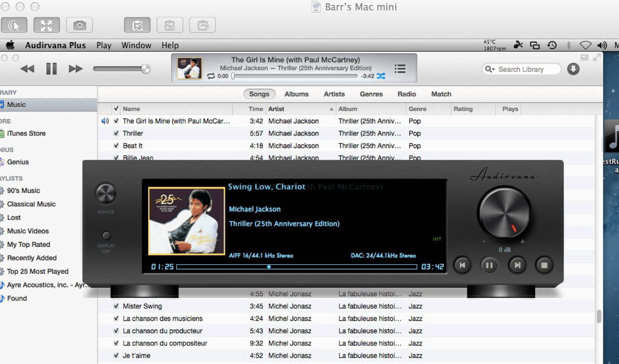The image size is (619, 364).
Task: Toggle repeat in the now playing panel
Action: point(211,76)
